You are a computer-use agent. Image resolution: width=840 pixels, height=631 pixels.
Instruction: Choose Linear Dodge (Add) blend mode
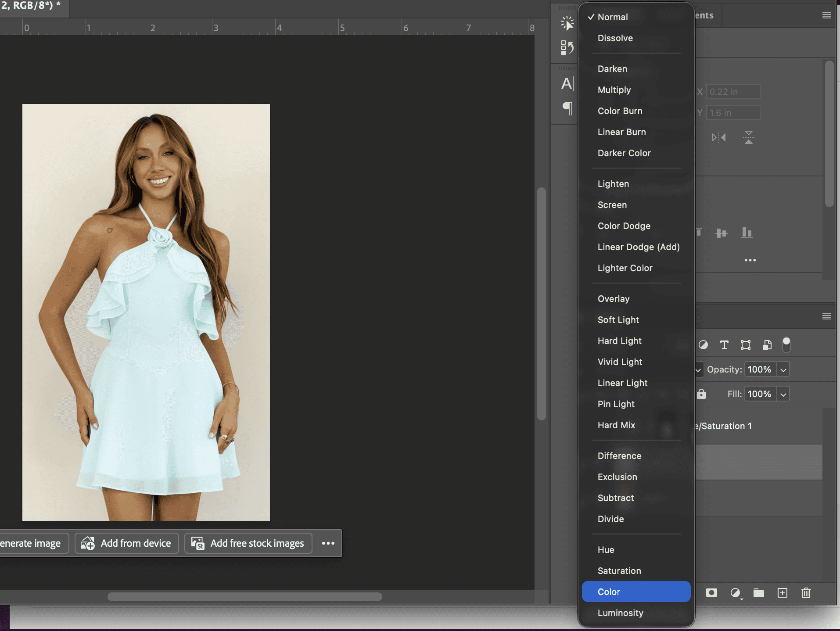coord(636,247)
